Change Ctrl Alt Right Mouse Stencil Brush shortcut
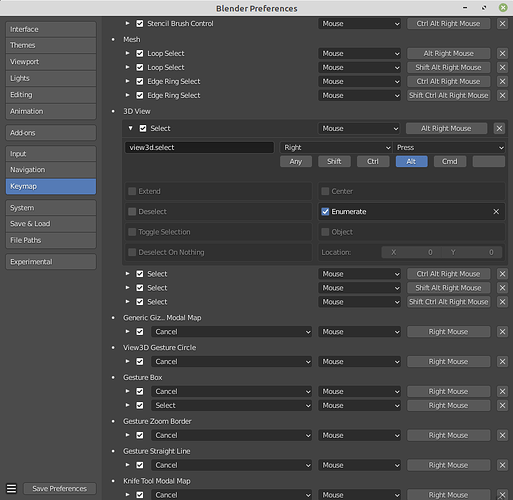513x500 pixels. (449, 24)
